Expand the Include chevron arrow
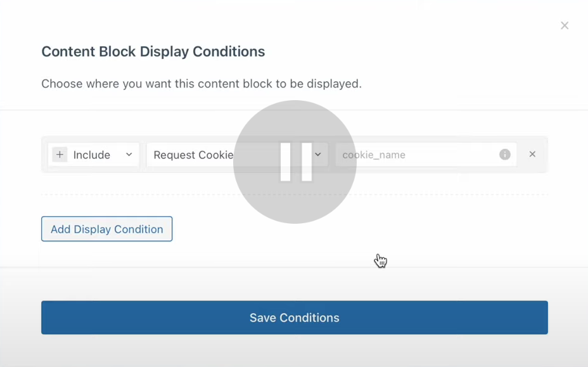Image resolution: width=588 pixels, height=367 pixels. coord(129,155)
